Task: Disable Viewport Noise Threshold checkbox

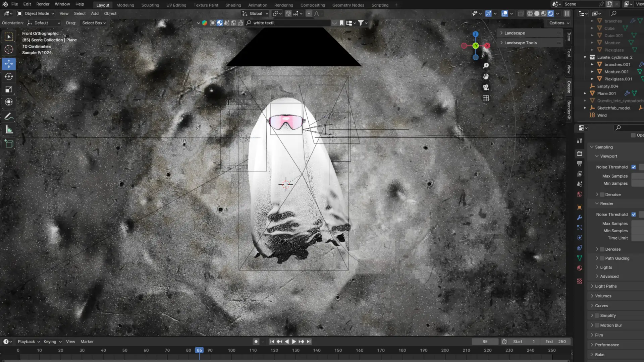Action: coord(634,167)
